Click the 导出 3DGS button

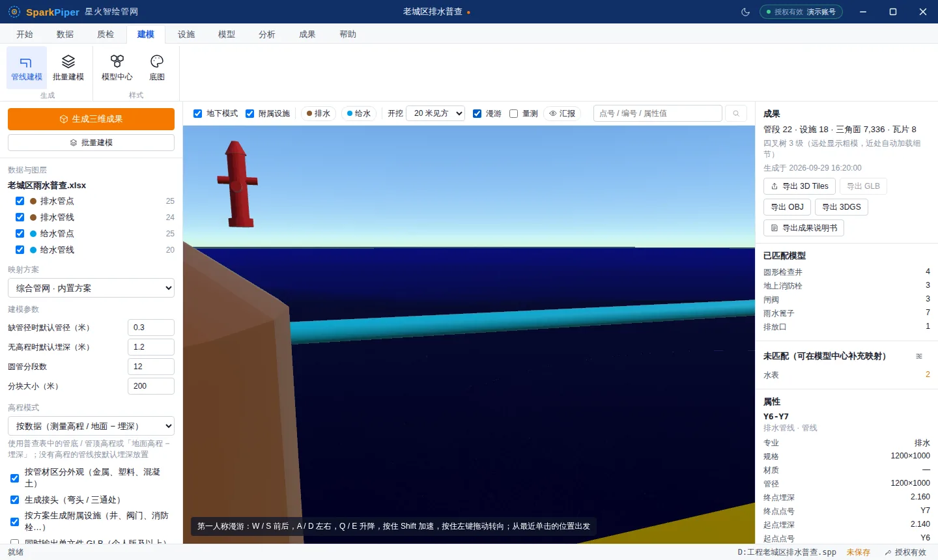(842, 207)
